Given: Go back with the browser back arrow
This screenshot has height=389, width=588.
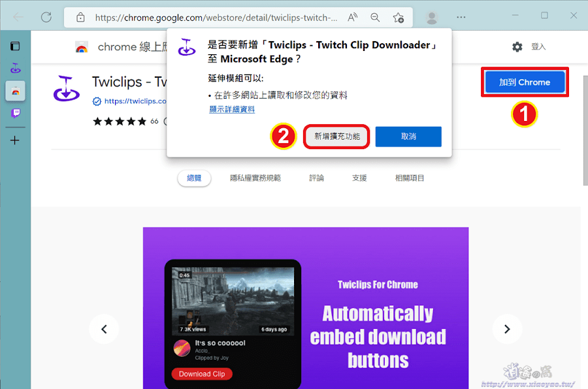Looking at the screenshot, I should pos(18,17).
